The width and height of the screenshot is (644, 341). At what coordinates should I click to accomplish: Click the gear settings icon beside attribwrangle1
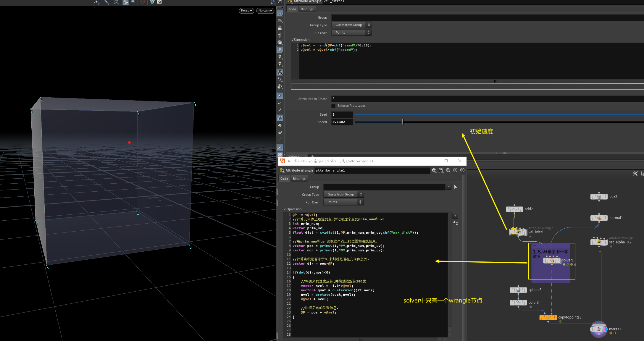click(434, 170)
